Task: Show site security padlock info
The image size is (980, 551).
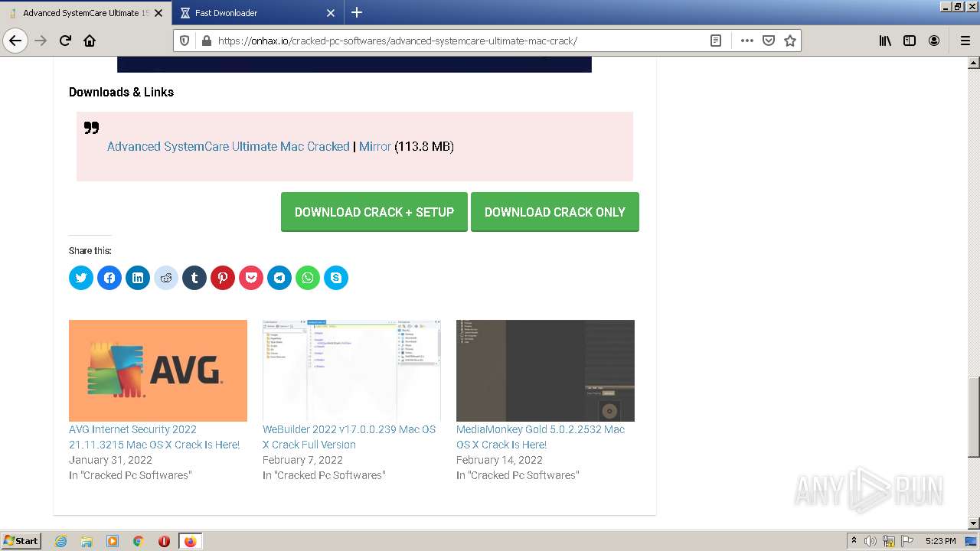Action: pos(206,41)
